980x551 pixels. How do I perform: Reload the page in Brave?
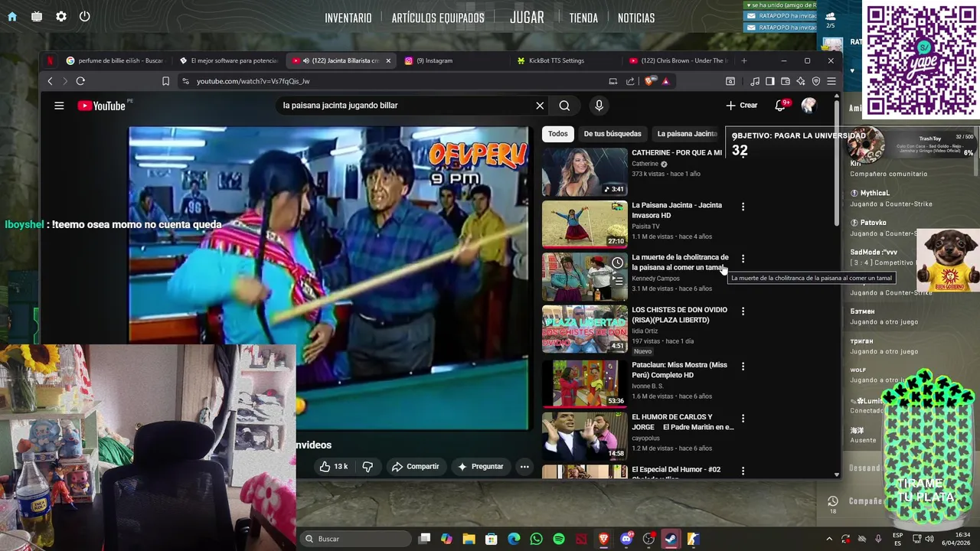80,81
